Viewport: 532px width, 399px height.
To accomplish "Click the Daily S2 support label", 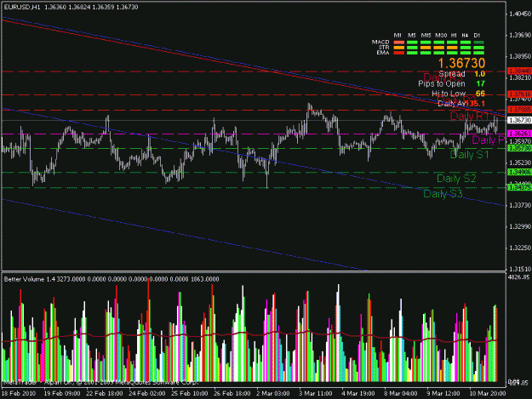I will coord(456,179).
